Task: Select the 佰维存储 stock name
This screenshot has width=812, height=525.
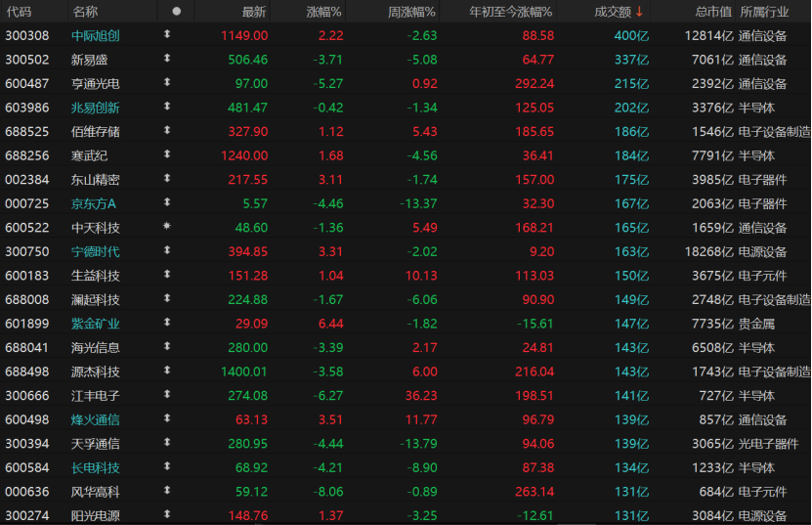Action: pyautogui.click(x=96, y=132)
